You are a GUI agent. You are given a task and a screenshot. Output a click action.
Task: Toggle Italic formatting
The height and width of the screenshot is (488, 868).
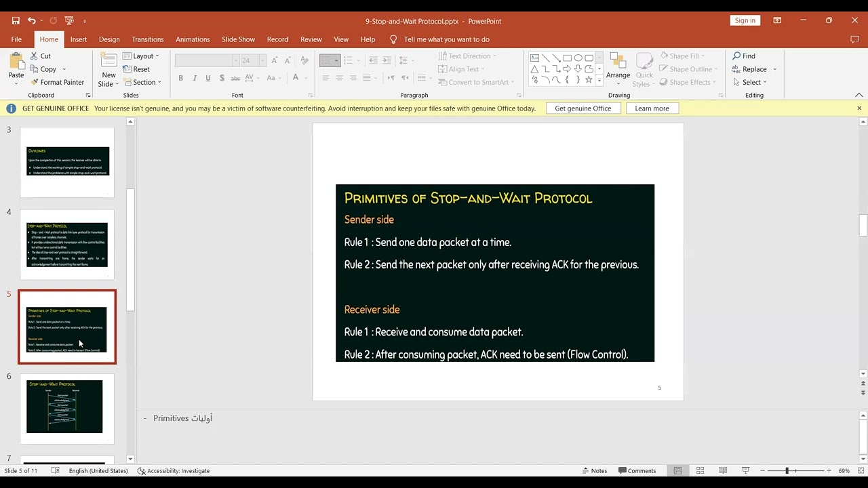click(x=195, y=78)
